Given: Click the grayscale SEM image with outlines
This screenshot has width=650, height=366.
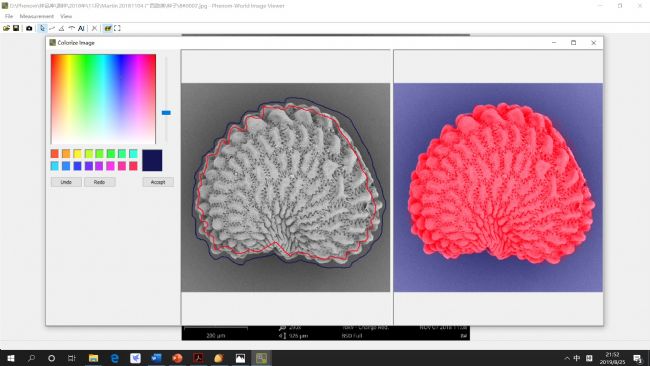Looking at the screenshot, I should point(286,187).
